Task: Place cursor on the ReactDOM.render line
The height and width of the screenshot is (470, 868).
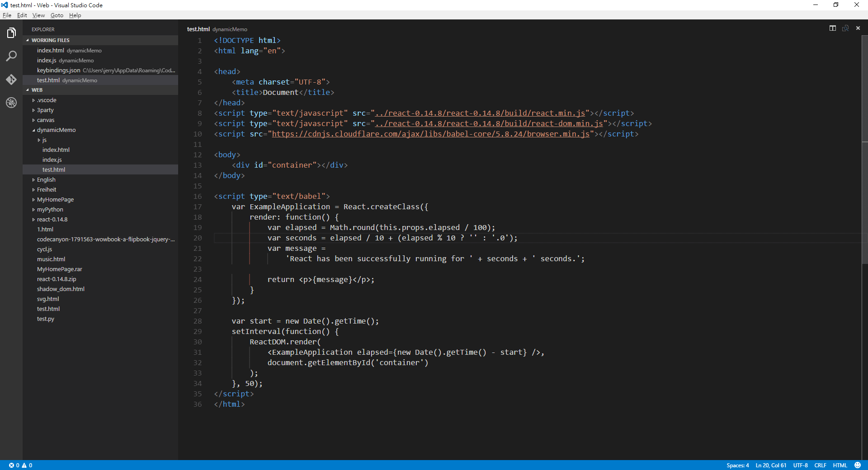Action: [x=285, y=342]
